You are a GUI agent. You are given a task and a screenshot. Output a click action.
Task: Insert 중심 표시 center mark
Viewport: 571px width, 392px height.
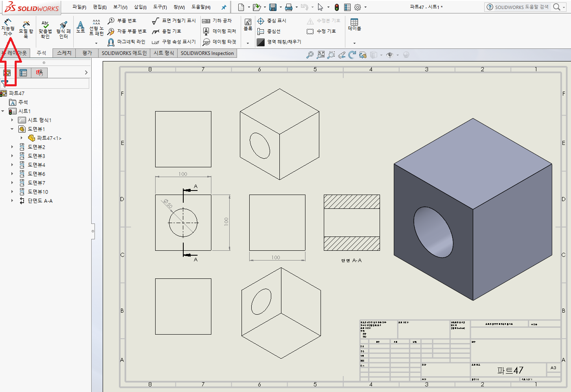tap(272, 20)
